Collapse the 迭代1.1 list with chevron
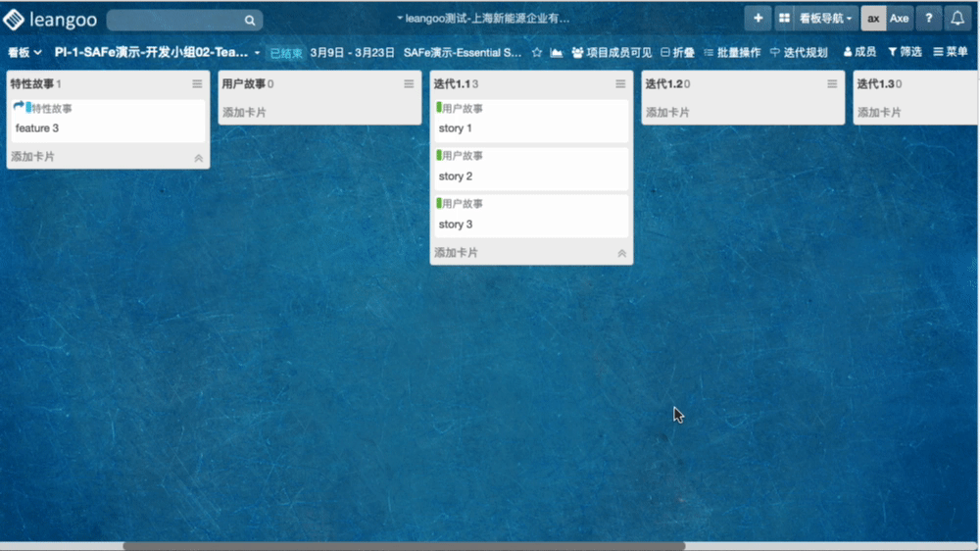This screenshot has width=980, height=551. pyautogui.click(x=621, y=253)
